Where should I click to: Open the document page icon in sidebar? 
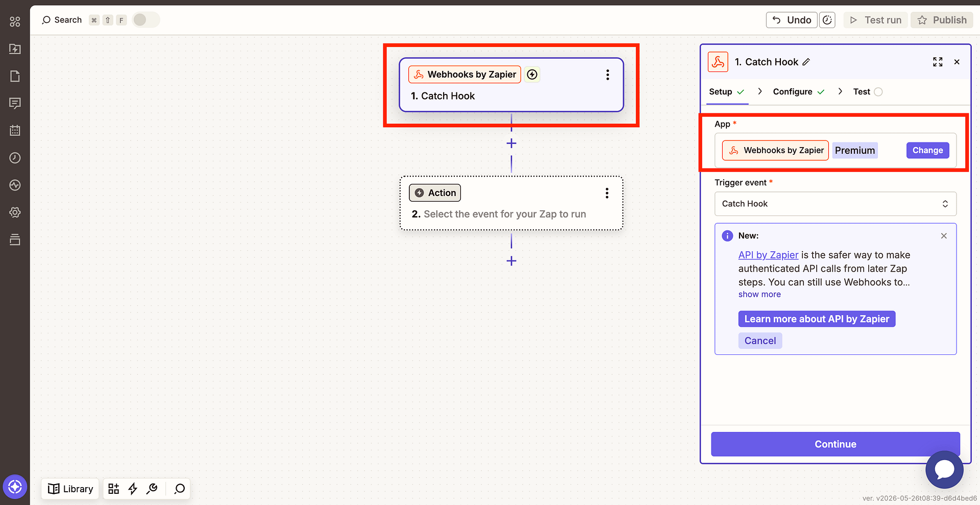point(15,76)
